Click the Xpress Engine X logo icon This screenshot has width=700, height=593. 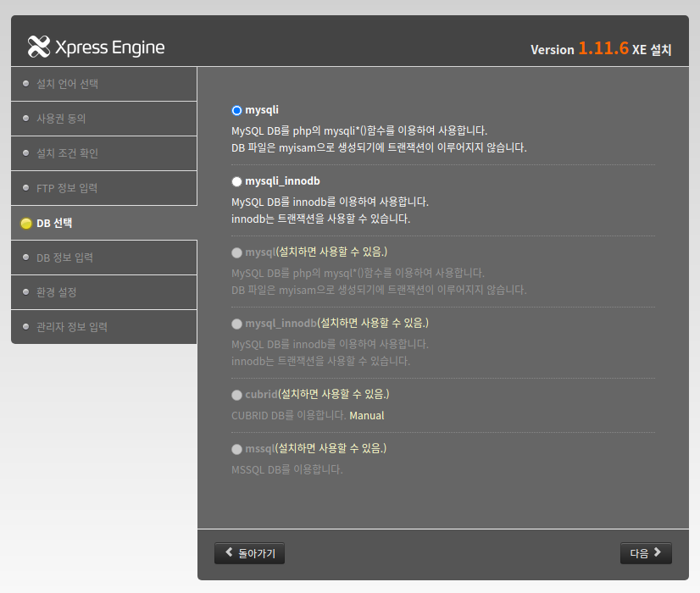(39, 47)
